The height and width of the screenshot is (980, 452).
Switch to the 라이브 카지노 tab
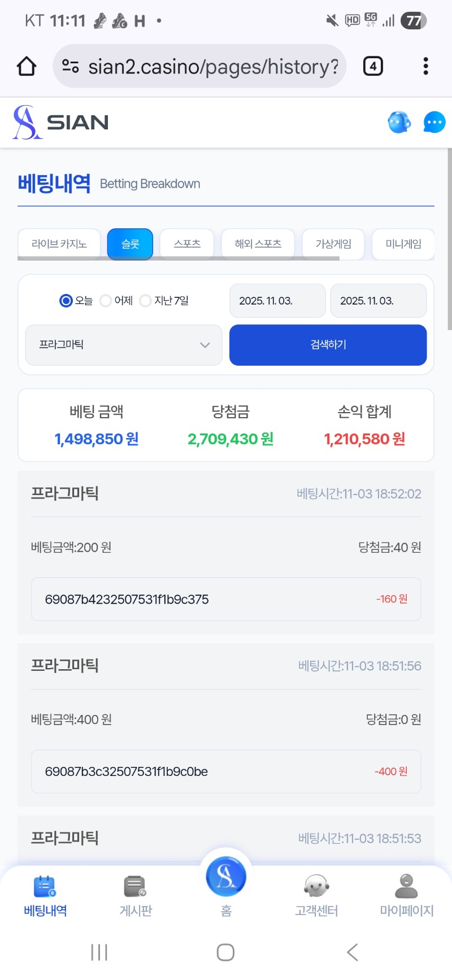click(x=59, y=244)
